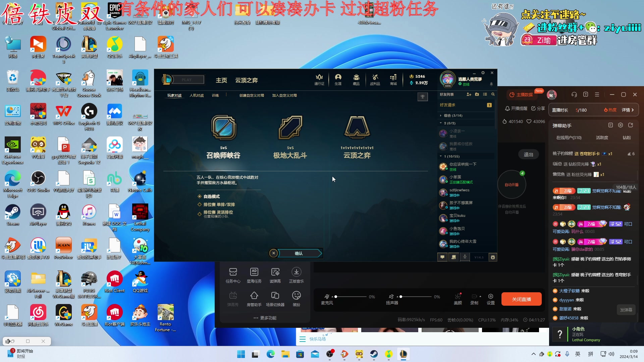Click the add friend icon in 好友列表
This screenshot has height=362, width=644.
[x=469, y=95]
